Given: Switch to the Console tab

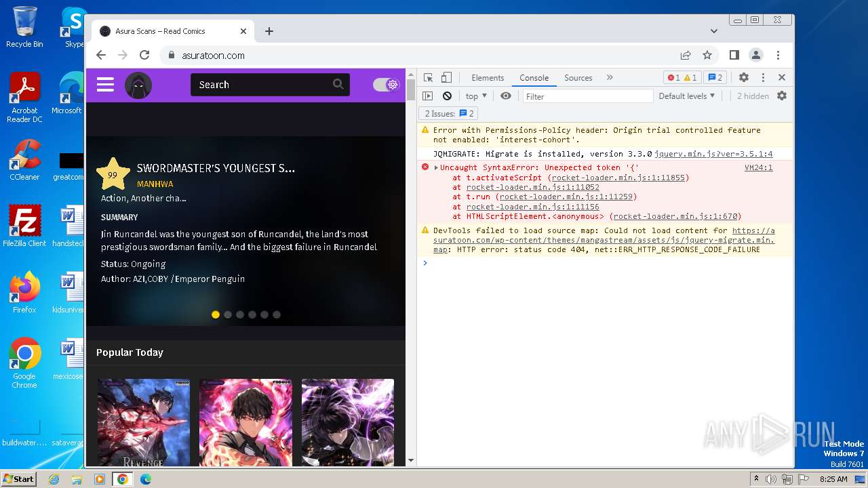Looking at the screenshot, I should point(534,78).
